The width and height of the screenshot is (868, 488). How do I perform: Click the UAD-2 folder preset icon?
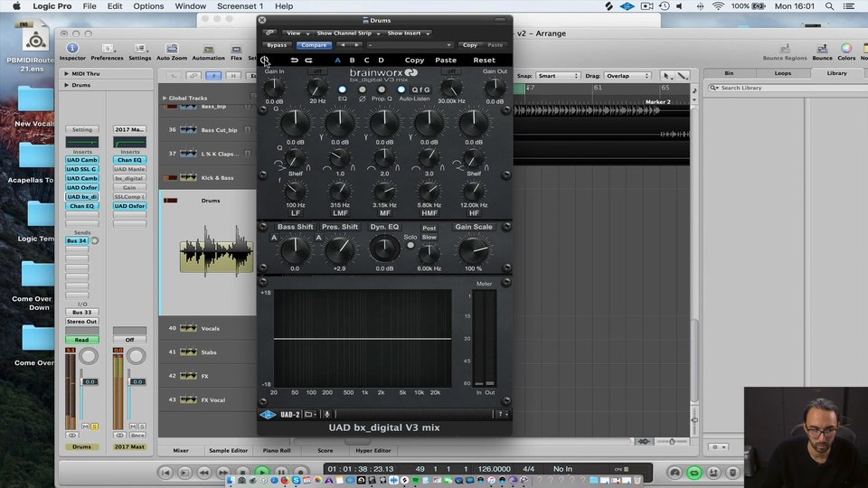(x=309, y=415)
